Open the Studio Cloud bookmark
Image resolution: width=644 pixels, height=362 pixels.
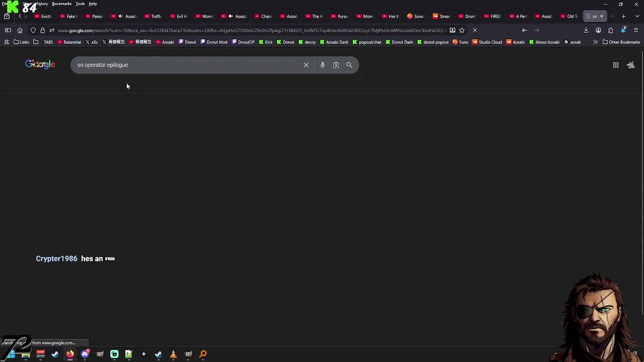click(487, 42)
